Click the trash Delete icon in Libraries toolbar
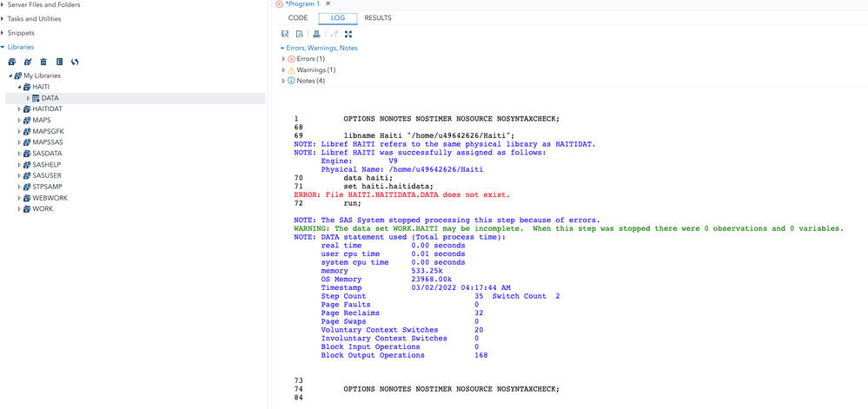The image size is (868, 409). (43, 62)
